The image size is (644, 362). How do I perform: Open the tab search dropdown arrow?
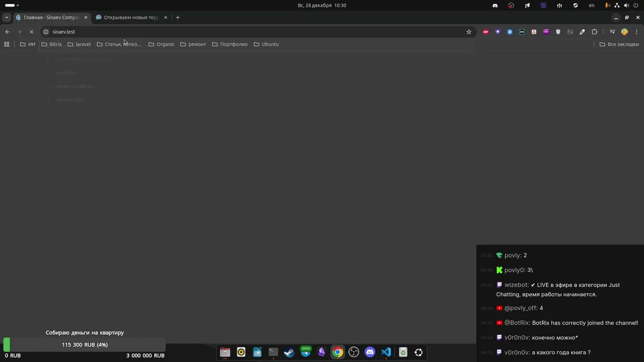click(7, 17)
